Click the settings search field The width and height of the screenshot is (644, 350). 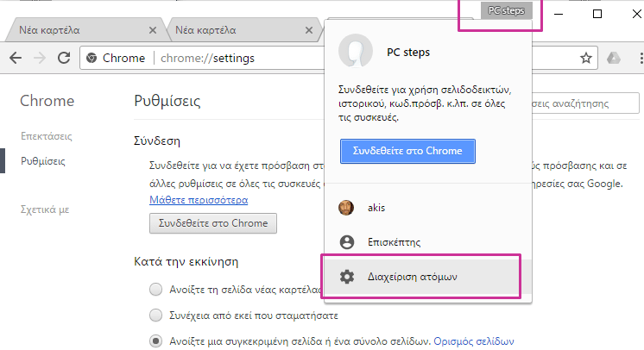(585, 103)
